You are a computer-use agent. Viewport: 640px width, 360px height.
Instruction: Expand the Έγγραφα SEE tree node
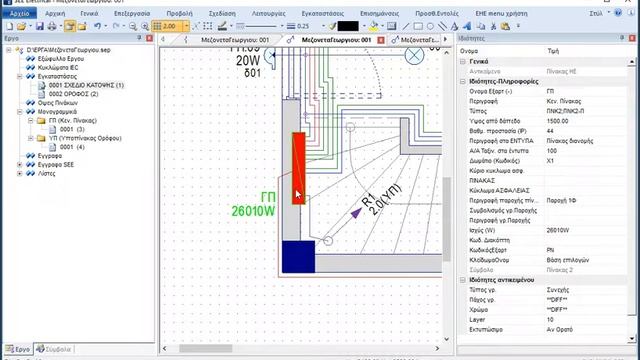tap(20, 164)
